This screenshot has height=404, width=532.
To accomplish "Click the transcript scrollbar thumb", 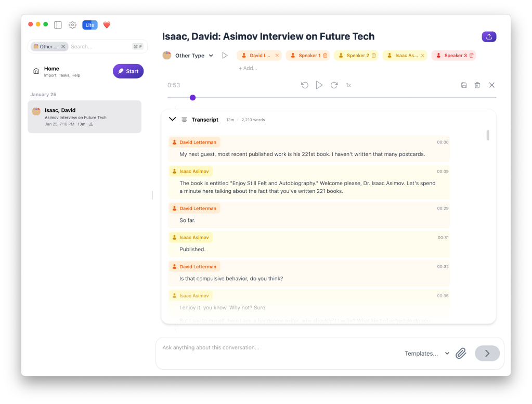I will click(488, 135).
